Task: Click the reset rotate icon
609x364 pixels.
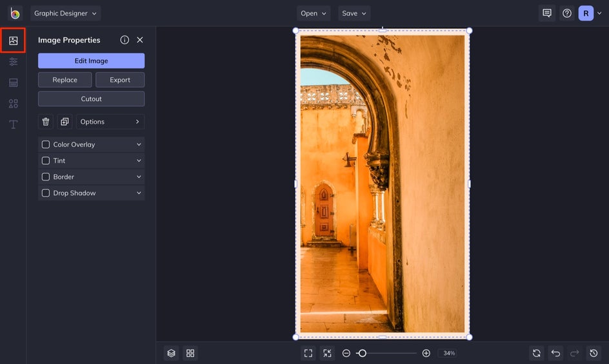Action: tap(536, 353)
